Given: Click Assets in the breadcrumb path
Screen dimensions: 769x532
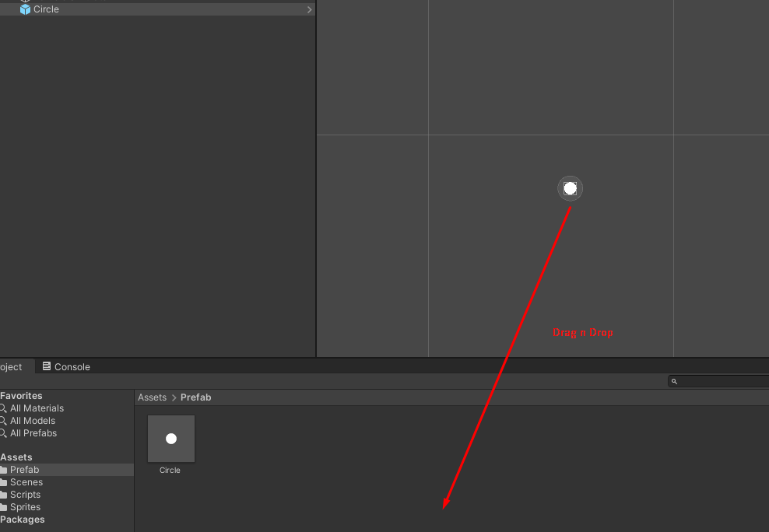Looking at the screenshot, I should click(x=152, y=397).
